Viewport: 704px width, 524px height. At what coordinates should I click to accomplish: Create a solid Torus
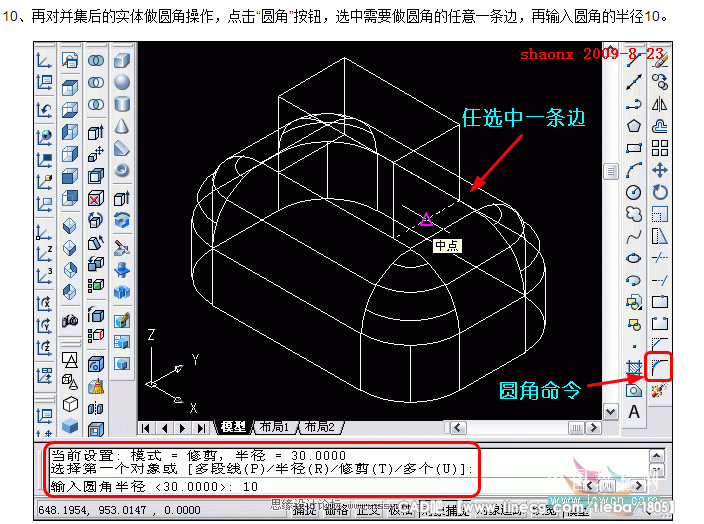click(122, 170)
